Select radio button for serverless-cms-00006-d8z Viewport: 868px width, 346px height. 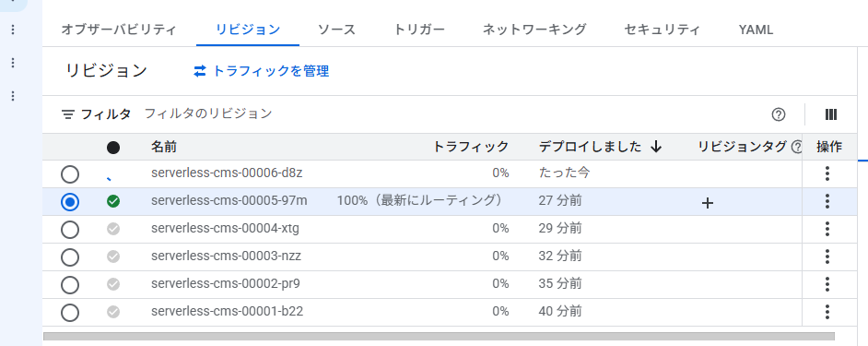pyautogui.click(x=70, y=174)
